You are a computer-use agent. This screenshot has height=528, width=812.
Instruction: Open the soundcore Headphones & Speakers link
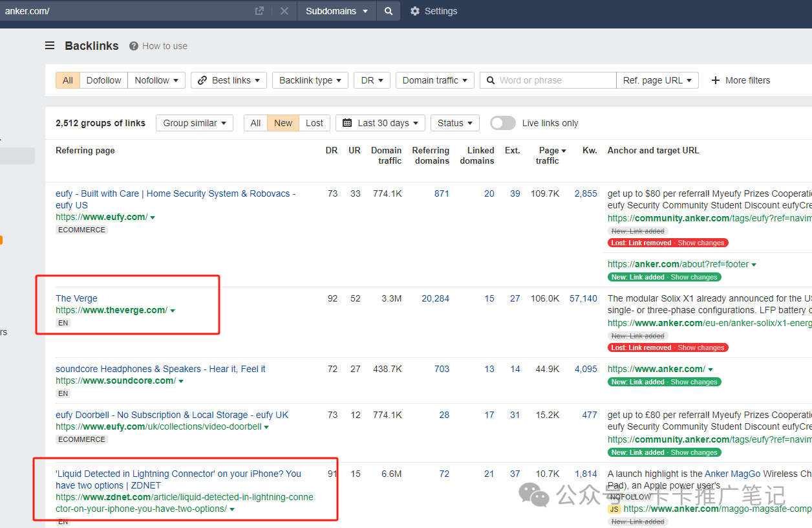point(160,369)
